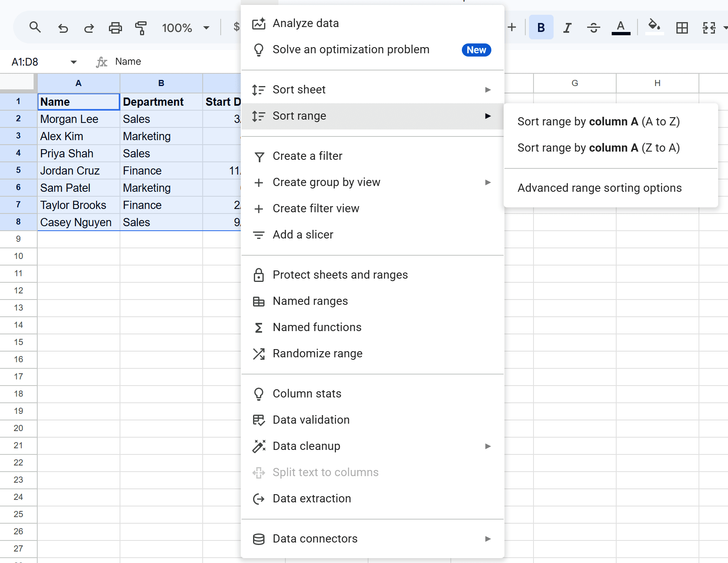Open Named ranges
The height and width of the screenshot is (563, 728).
[x=373, y=301]
